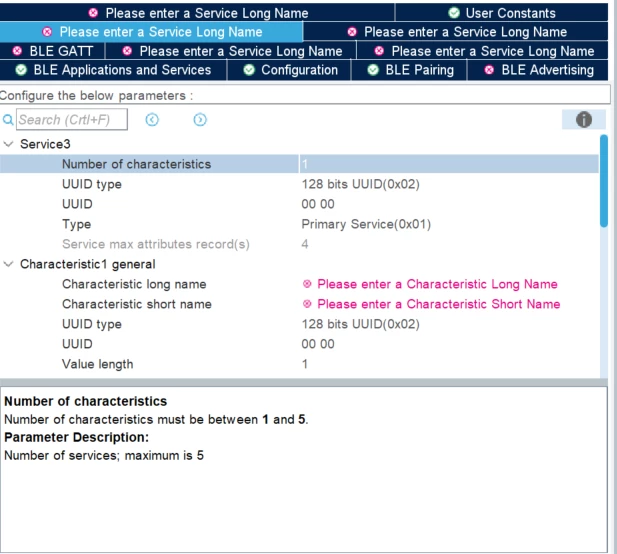Open BLE Applications and Services tab

(x=113, y=70)
